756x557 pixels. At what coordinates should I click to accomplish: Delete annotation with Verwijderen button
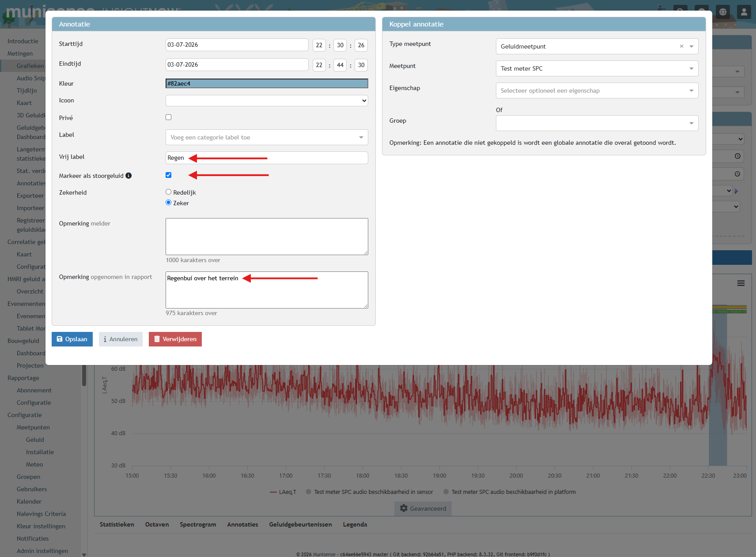pos(175,339)
